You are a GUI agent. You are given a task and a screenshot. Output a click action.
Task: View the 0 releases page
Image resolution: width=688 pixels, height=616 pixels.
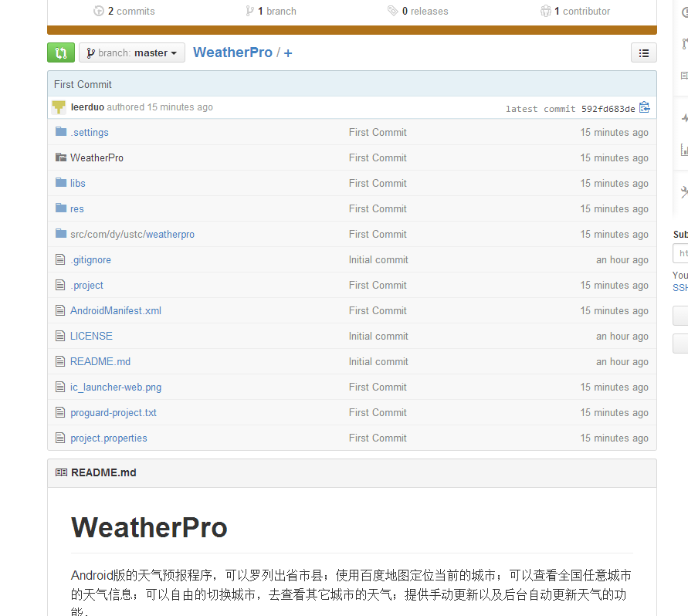[418, 11]
